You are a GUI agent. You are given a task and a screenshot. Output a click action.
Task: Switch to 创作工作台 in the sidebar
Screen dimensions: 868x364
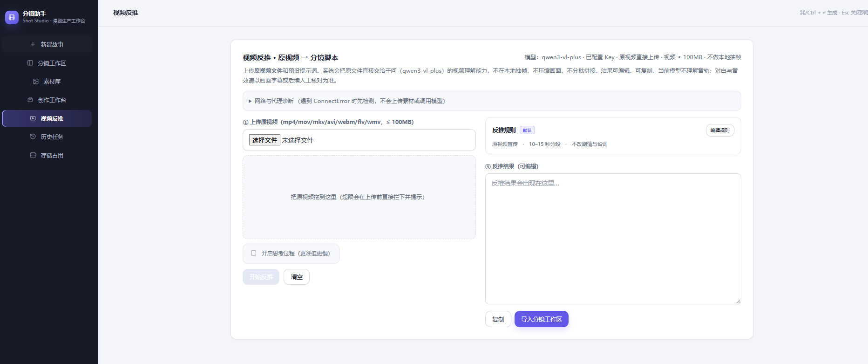pyautogui.click(x=47, y=100)
